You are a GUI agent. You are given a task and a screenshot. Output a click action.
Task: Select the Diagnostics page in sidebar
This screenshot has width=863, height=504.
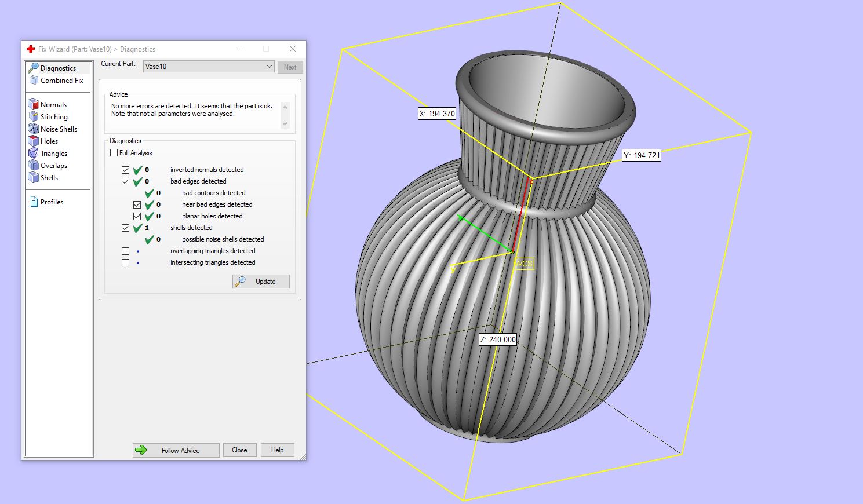click(57, 68)
